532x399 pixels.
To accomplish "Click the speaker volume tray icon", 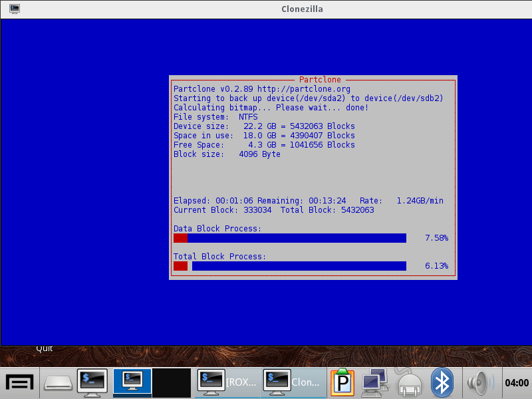I will point(480,383).
